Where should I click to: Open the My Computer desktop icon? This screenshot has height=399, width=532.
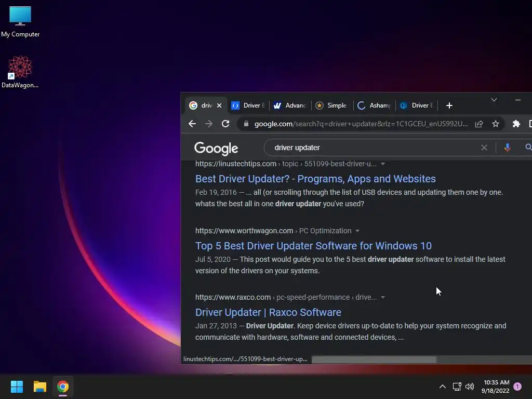tap(20, 22)
